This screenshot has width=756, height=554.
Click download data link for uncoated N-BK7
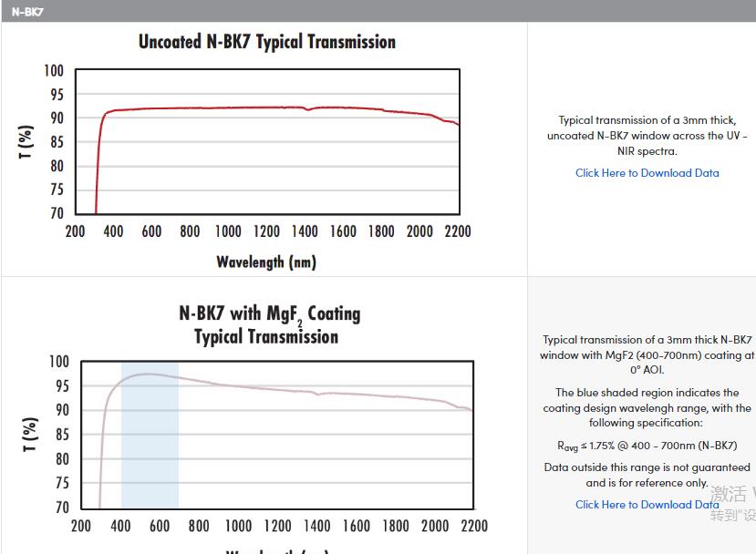647,173
